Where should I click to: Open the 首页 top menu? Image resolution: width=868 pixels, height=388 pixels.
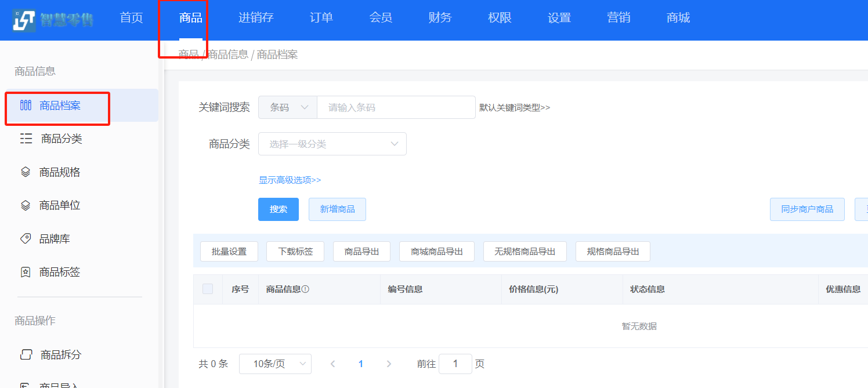[131, 18]
